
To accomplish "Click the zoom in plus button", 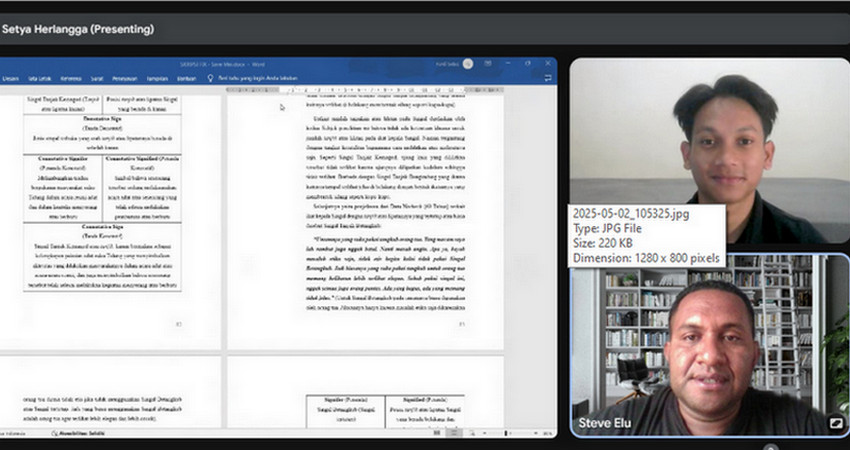I will pyautogui.click(x=536, y=433).
